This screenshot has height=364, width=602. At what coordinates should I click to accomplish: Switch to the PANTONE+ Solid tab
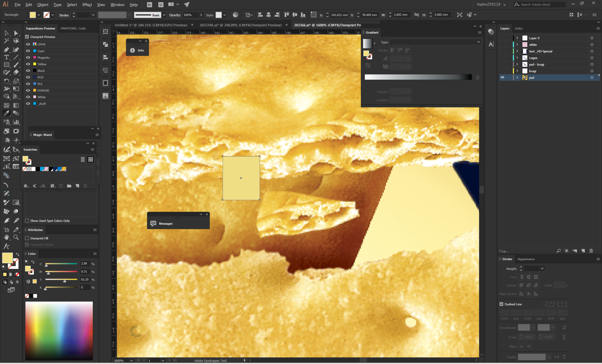73,28
